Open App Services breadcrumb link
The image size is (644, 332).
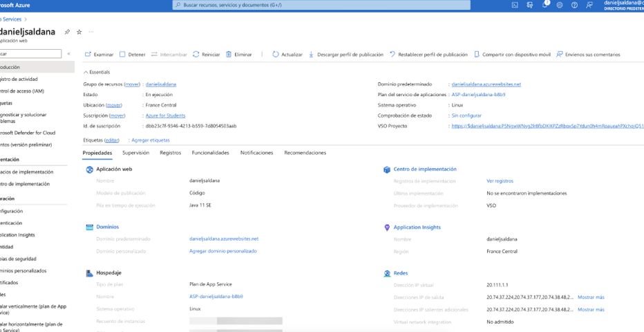point(10,19)
